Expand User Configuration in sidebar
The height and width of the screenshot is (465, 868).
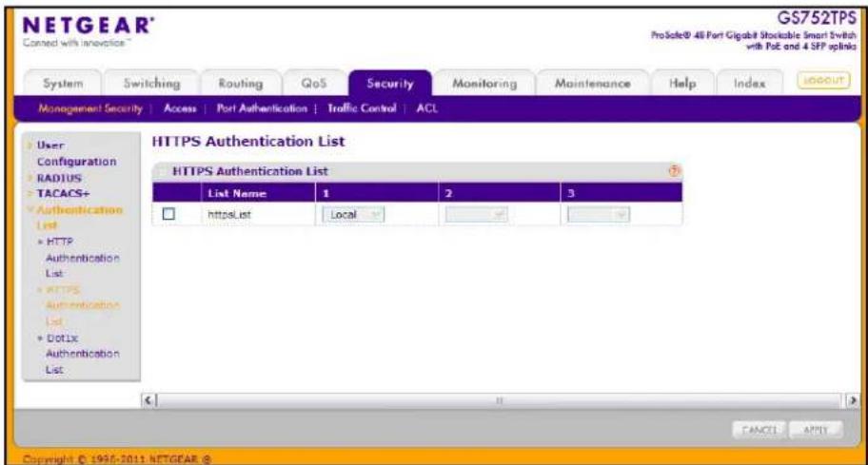[x=76, y=153]
